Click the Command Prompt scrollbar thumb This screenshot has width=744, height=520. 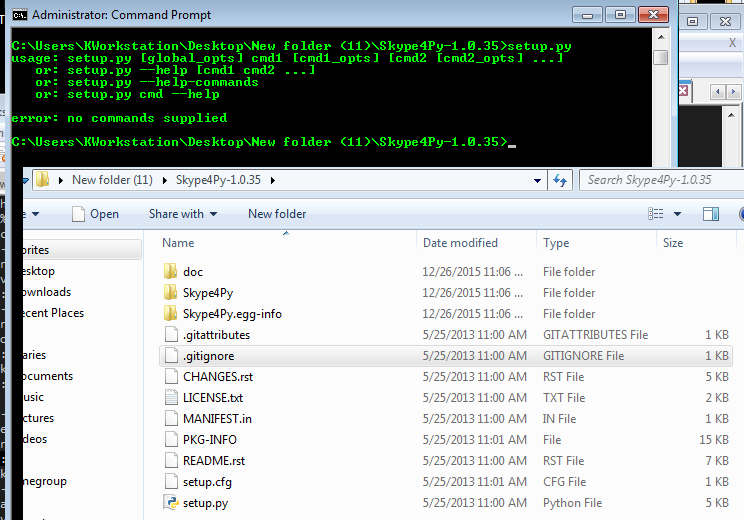tap(661, 57)
